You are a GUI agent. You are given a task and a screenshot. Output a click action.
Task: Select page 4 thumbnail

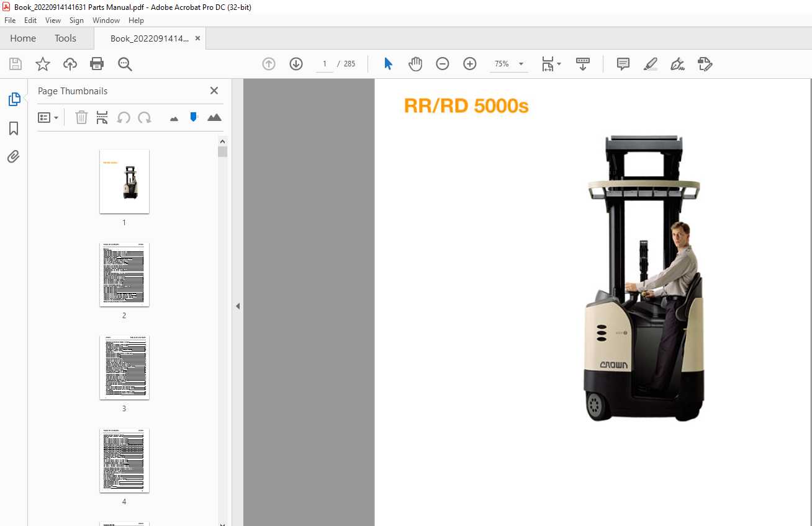click(124, 460)
